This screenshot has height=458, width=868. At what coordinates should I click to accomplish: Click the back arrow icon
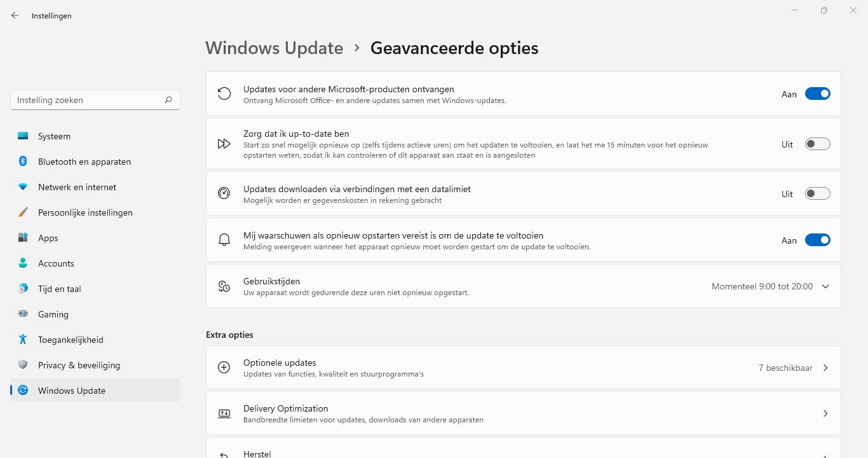[x=15, y=15]
